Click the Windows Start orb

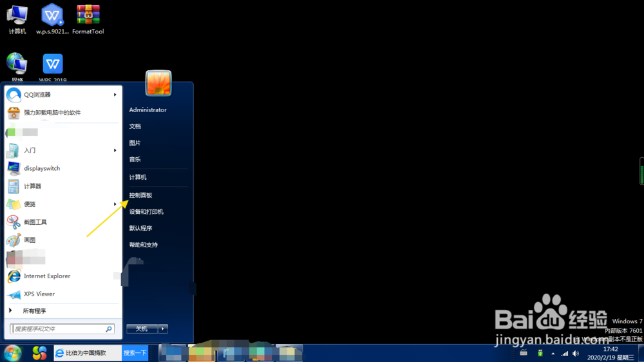pyautogui.click(x=13, y=353)
